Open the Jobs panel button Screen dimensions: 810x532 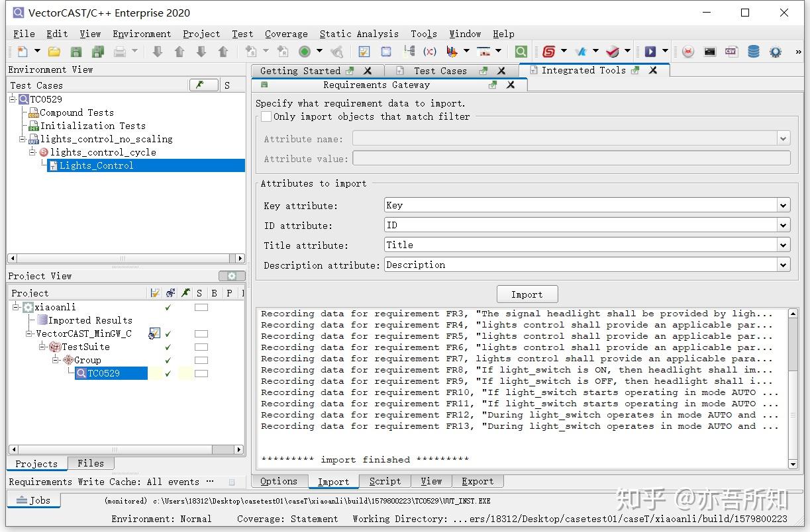[34, 500]
